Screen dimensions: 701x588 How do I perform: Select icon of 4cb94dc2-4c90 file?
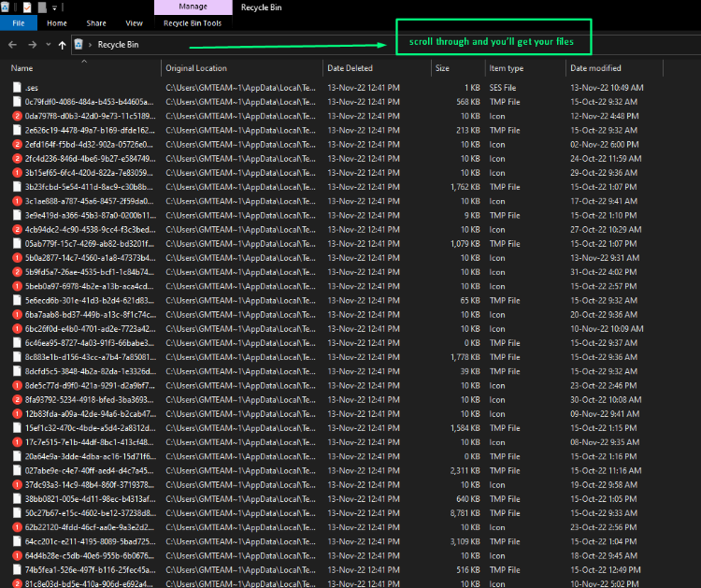tap(17, 229)
